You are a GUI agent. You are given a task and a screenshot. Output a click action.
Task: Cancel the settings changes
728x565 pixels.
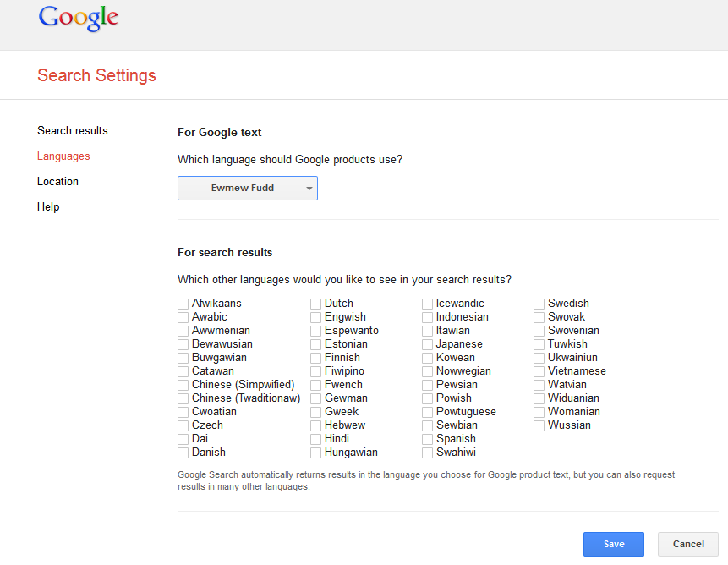click(687, 544)
